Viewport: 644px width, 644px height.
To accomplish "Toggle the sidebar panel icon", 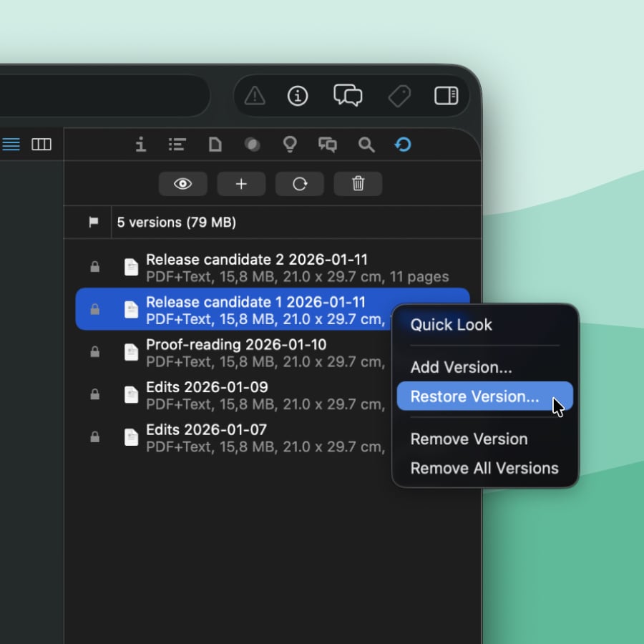I will click(x=446, y=96).
